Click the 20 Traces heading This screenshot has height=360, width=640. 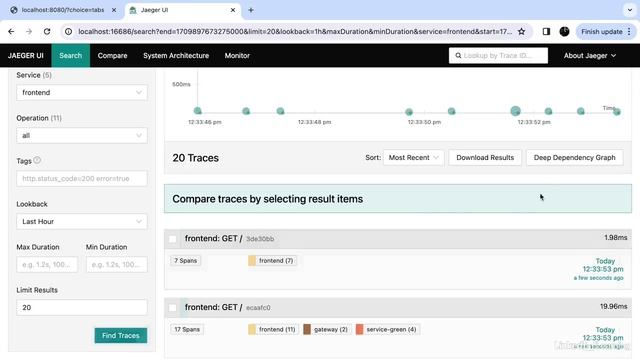tap(196, 158)
